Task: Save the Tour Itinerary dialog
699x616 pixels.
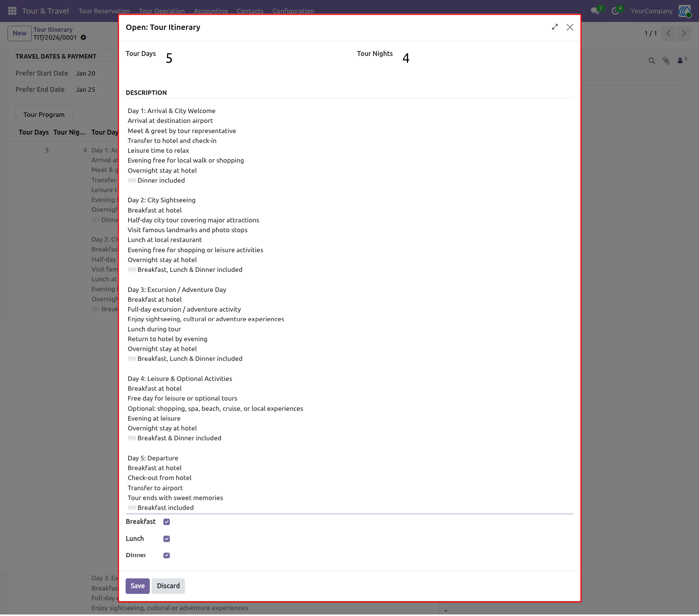Action: click(x=138, y=586)
